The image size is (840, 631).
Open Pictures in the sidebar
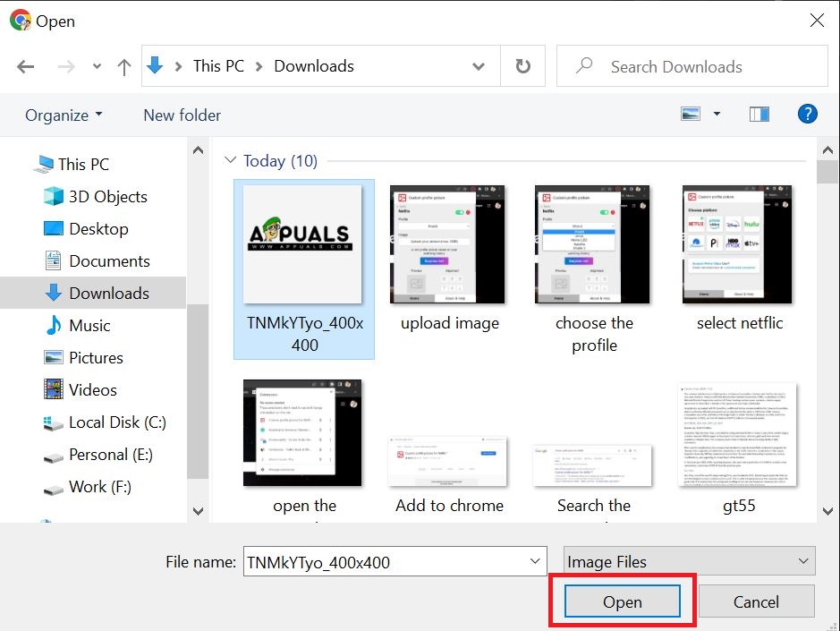coord(96,358)
